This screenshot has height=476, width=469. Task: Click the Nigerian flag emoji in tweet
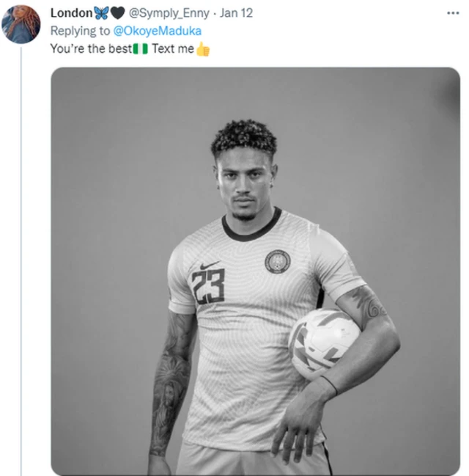pyautogui.click(x=141, y=49)
